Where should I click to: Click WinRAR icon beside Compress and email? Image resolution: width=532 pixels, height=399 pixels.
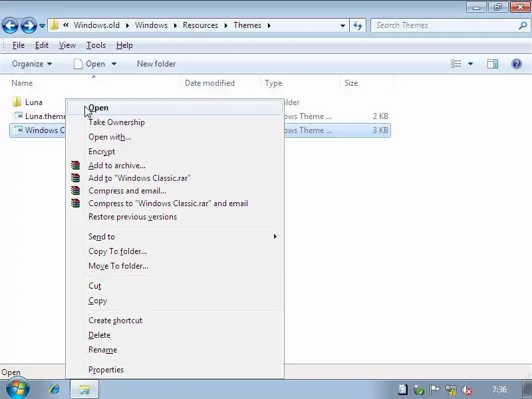coord(75,191)
